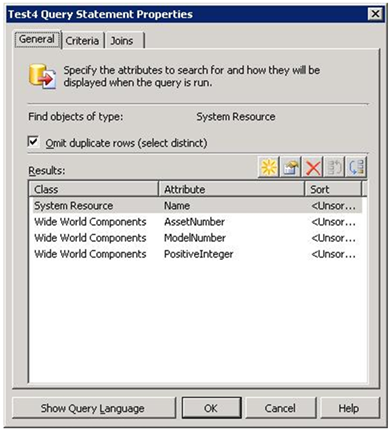
Task: Select the General tab
Action: 37,39
